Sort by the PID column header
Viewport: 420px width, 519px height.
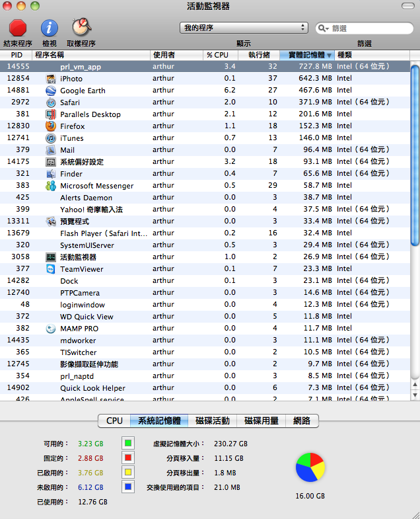pyautogui.click(x=16, y=55)
